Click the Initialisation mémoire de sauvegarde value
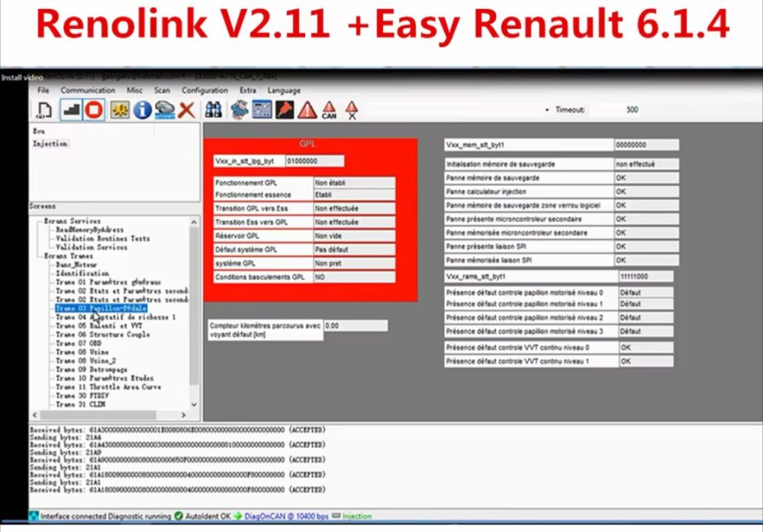Screen dimensions: 763x532 (x=646, y=164)
